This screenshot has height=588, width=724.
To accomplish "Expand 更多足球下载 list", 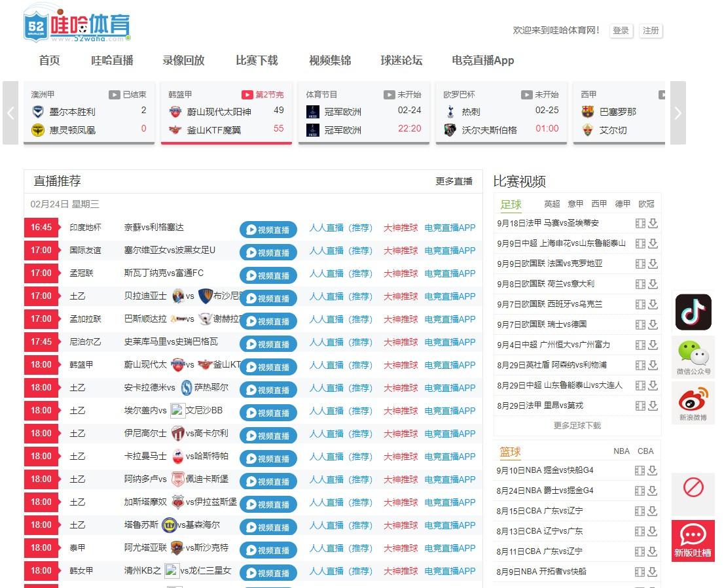I will [577, 425].
